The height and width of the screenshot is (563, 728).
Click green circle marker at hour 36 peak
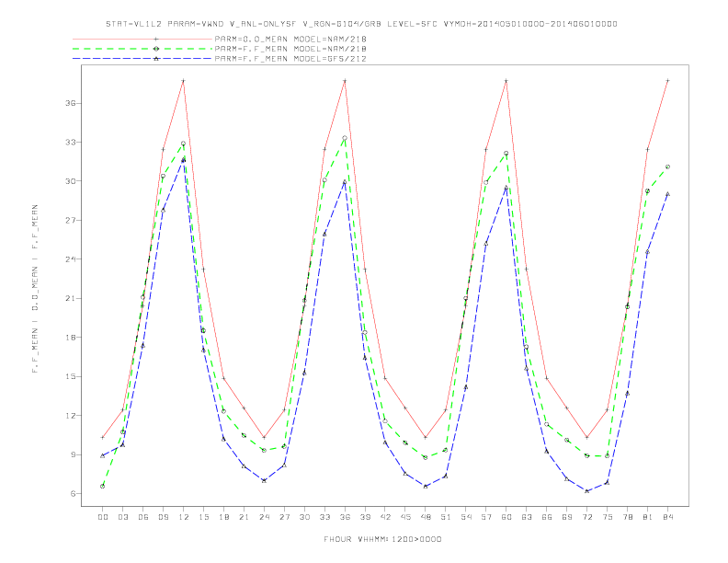pyautogui.click(x=345, y=138)
